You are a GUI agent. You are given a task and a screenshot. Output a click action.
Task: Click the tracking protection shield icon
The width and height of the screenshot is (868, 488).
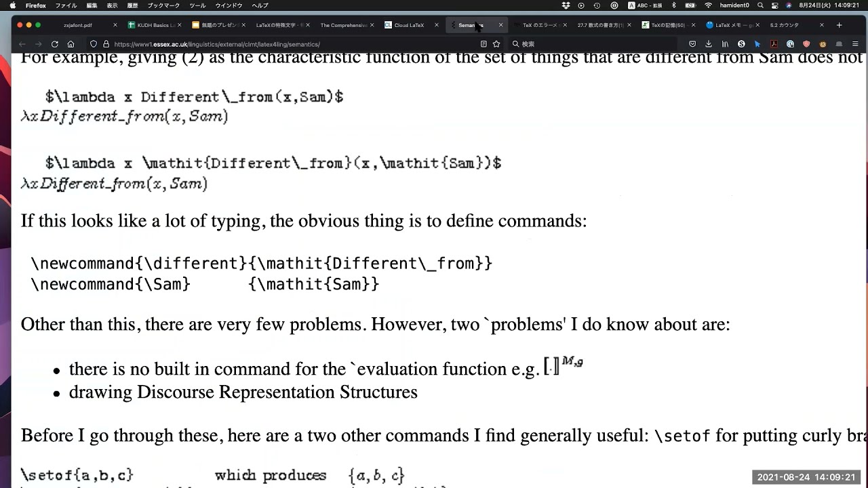(x=94, y=44)
